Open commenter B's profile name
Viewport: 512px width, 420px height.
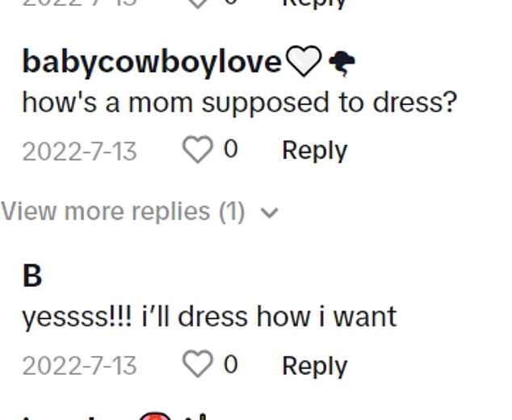pos(32,276)
